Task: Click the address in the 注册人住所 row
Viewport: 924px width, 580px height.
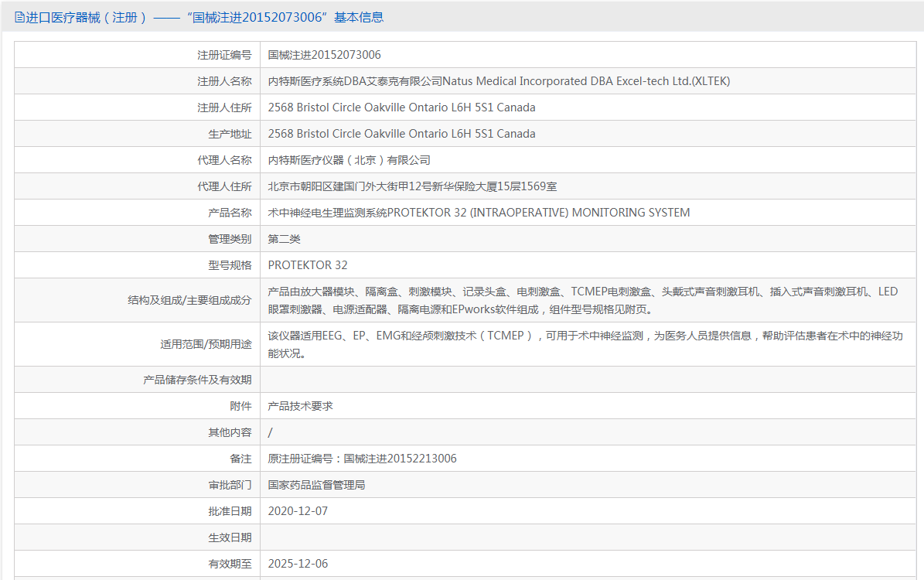Action: 401,107
